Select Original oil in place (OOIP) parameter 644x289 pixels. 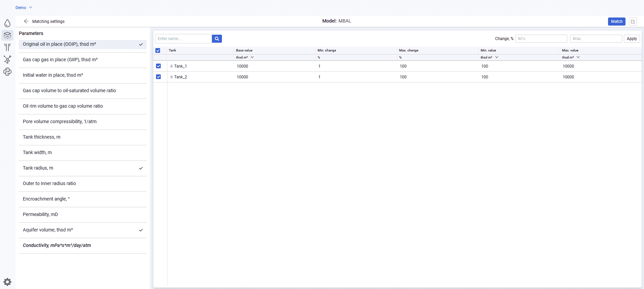83,44
